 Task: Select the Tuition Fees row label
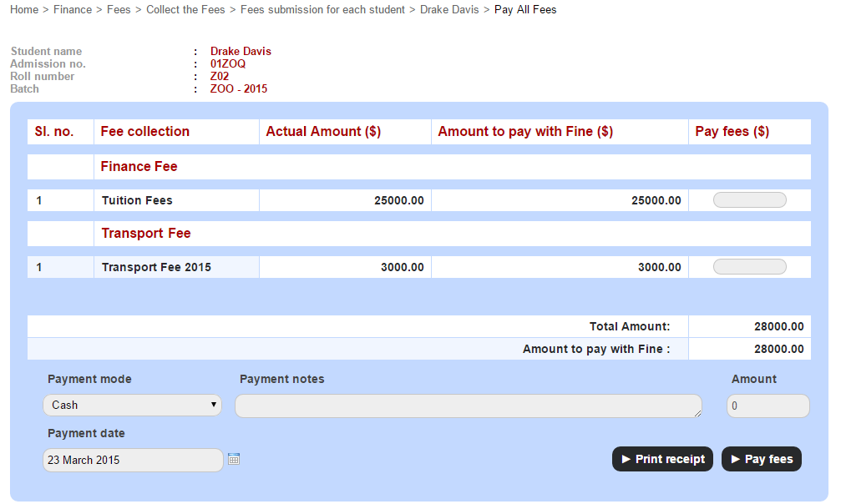(137, 200)
